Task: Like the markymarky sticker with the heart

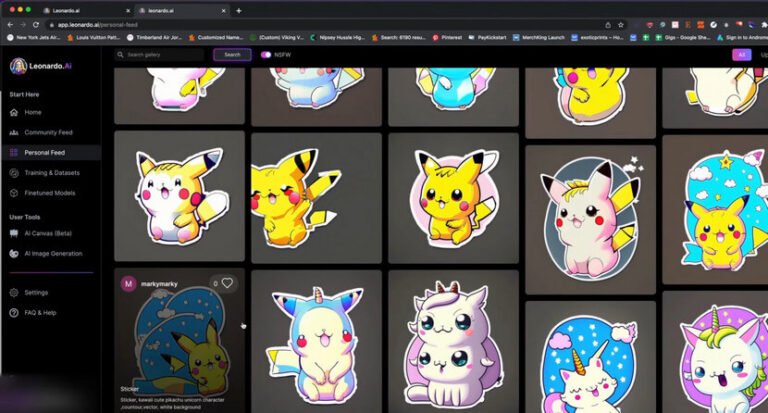Action: coord(227,283)
